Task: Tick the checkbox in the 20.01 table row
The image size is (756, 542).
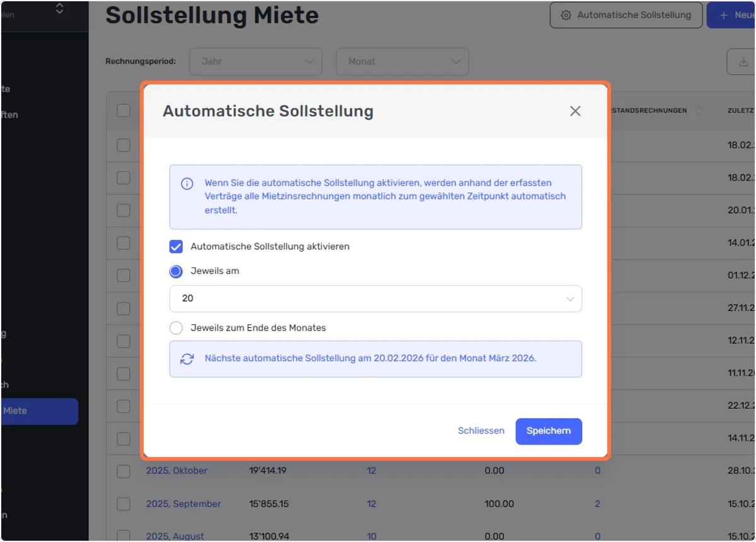Action: [x=123, y=210]
